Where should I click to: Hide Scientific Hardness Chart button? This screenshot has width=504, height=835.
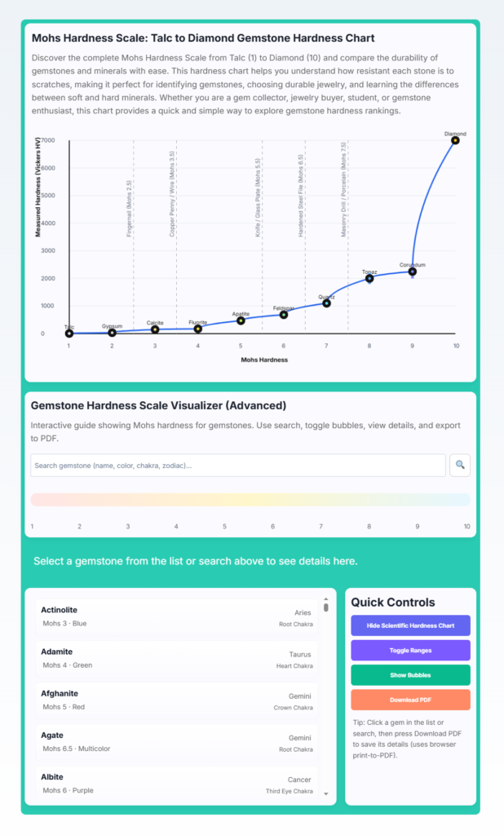click(x=410, y=625)
